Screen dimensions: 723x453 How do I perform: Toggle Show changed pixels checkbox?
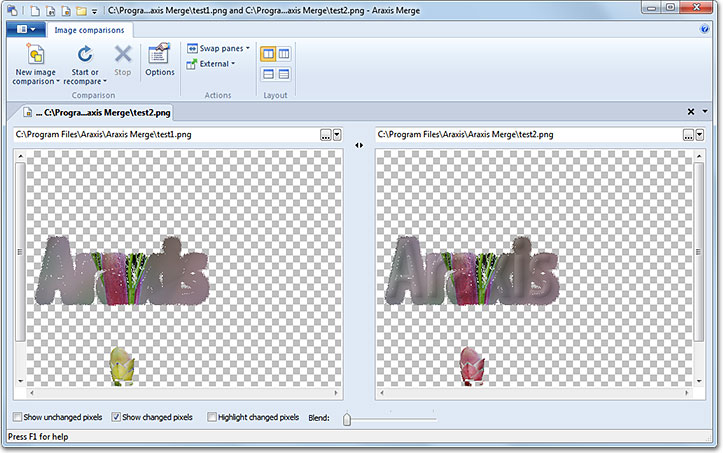pyautogui.click(x=116, y=417)
